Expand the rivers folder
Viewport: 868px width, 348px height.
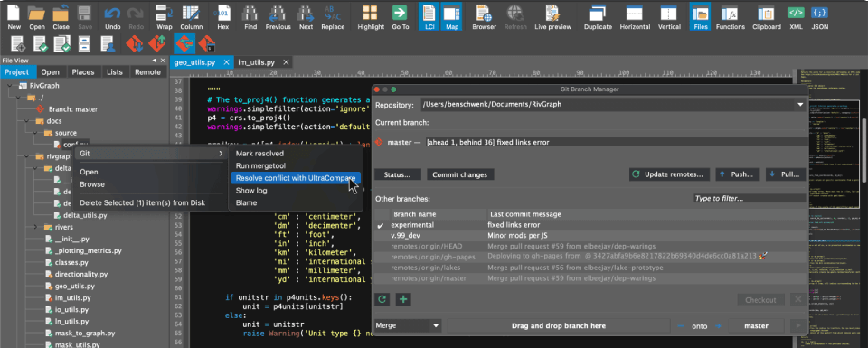click(x=35, y=227)
